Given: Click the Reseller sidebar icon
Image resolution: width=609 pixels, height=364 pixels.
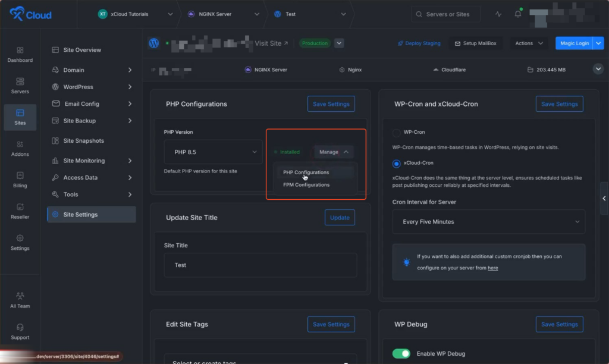Looking at the screenshot, I should (20, 211).
